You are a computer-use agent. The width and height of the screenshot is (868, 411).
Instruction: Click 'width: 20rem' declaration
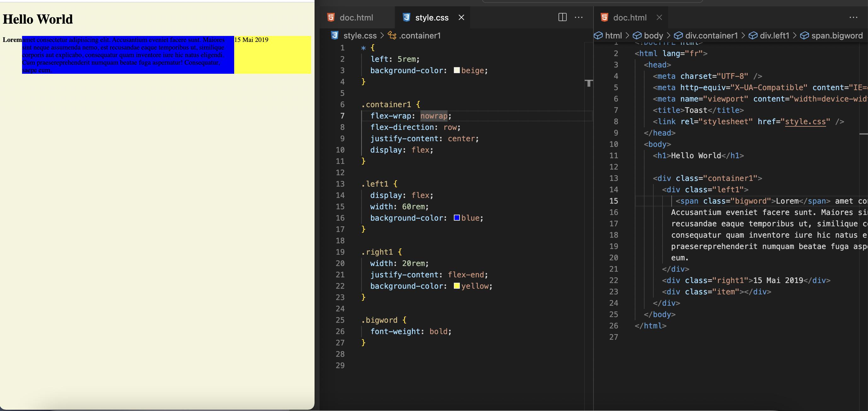[x=399, y=263]
